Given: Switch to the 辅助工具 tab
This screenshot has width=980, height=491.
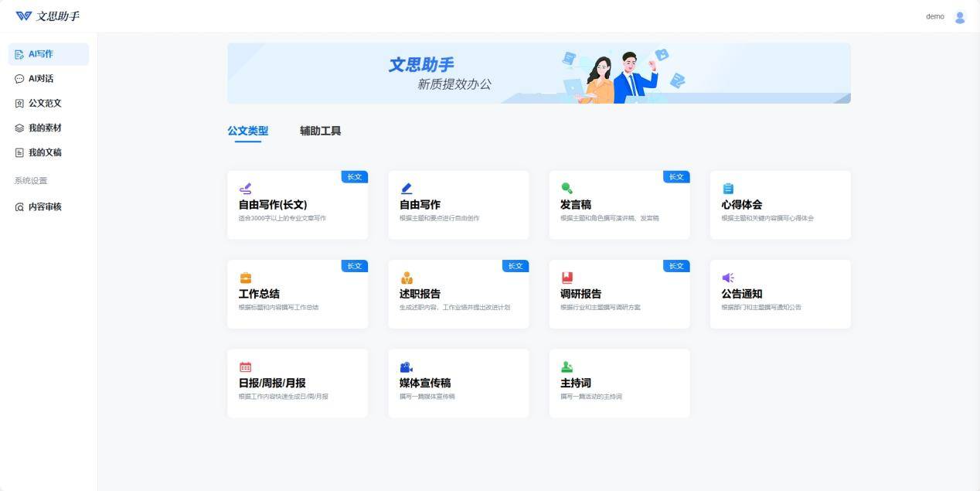Looking at the screenshot, I should coord(320,131).
